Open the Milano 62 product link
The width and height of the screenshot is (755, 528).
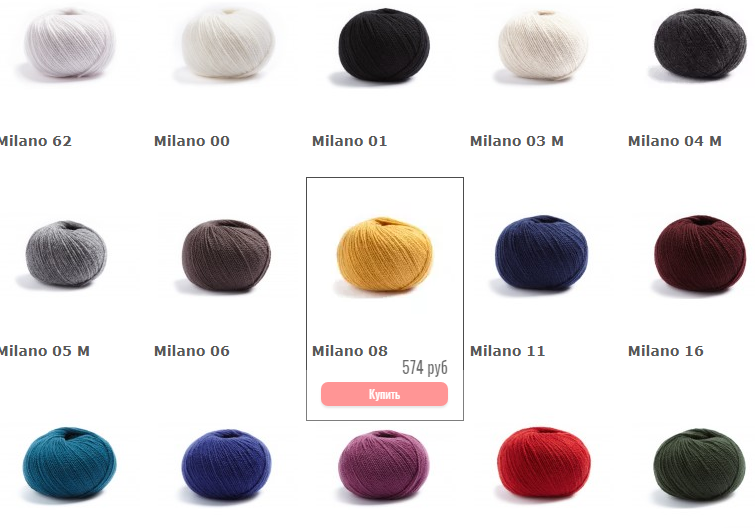35,141
